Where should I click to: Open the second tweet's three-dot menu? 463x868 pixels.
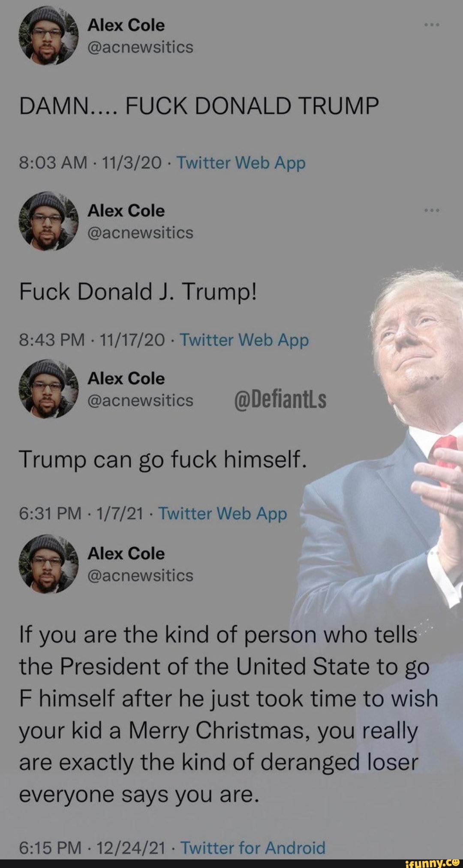tap(431, 210)
